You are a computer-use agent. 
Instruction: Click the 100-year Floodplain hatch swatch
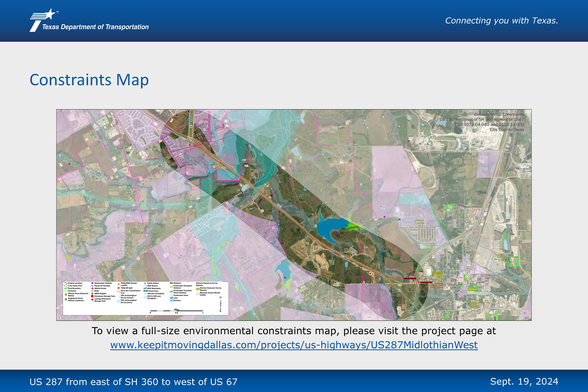point(145,293)
